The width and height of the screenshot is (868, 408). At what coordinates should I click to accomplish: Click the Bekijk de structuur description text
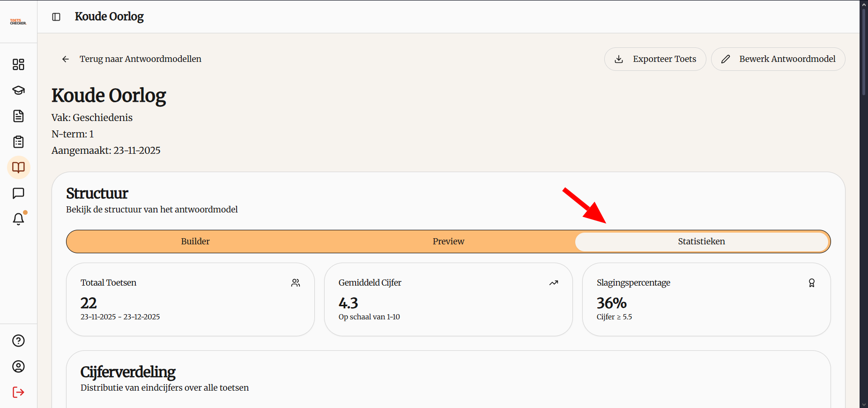152,210
